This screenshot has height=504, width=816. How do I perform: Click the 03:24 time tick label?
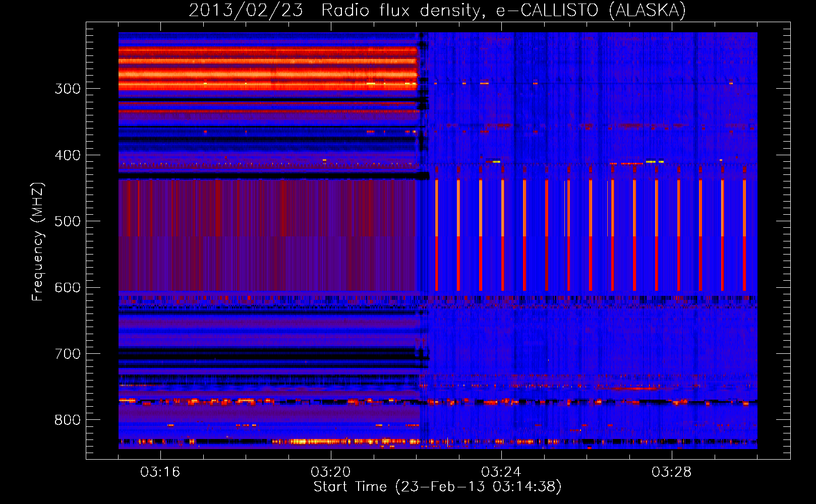point(501,472)
